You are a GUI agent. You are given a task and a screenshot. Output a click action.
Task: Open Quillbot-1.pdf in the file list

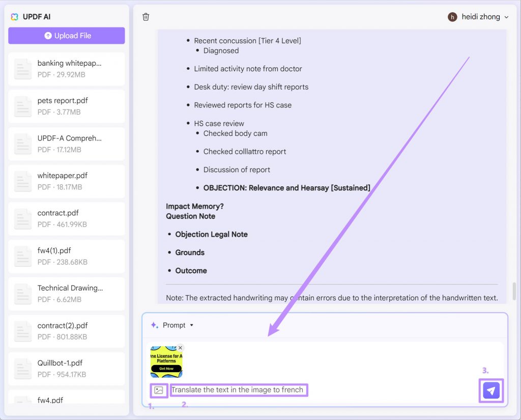pos(66,368)
